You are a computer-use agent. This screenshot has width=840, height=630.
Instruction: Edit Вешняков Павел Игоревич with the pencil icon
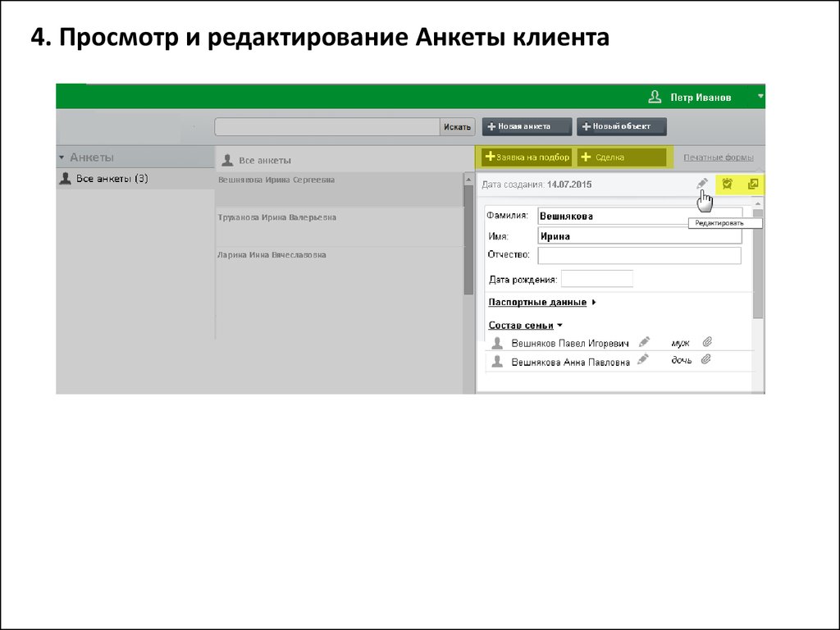click(x=645, y=342)
